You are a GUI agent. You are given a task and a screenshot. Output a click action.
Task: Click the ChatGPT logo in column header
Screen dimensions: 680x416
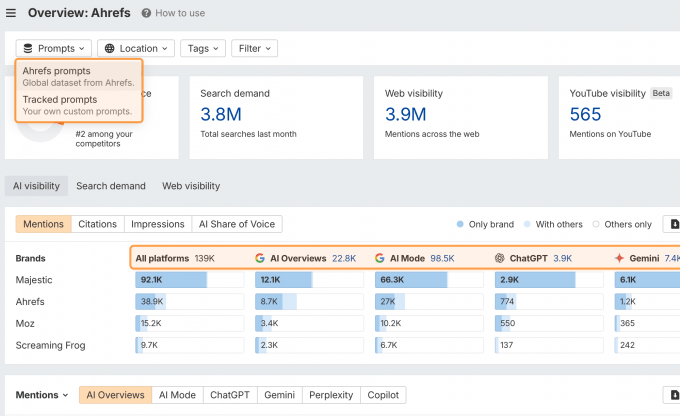click(x=500, y=258)
